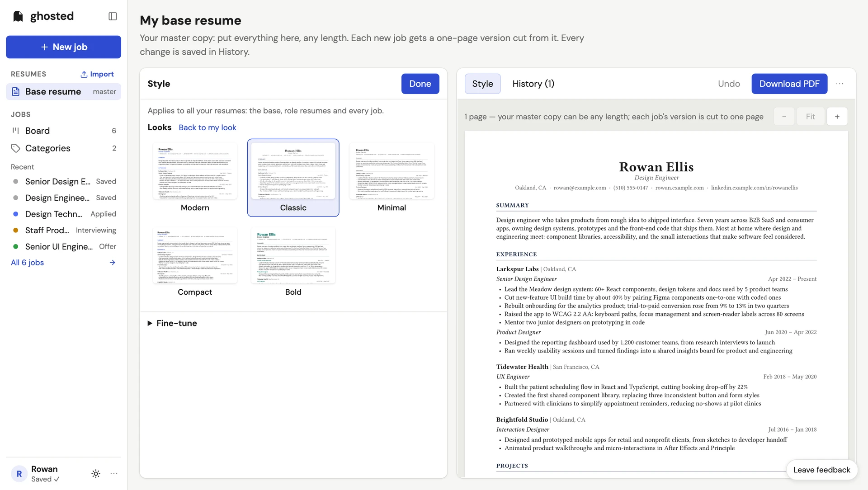
Task: Click the arrow next to All 6 jobs
Action: point(113,263)
